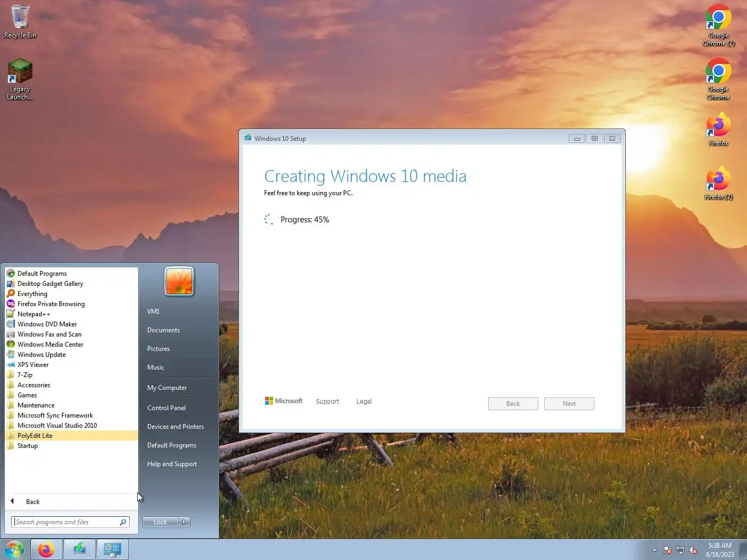This screenshot has height=560, width=747.
Task: Expand the Microsoft Sync Framework folder
Action: click(x=71, y=415)
